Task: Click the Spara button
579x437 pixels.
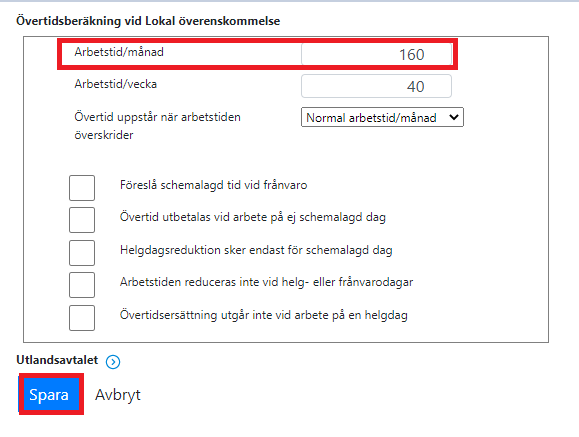Action: tap(49, 395)
